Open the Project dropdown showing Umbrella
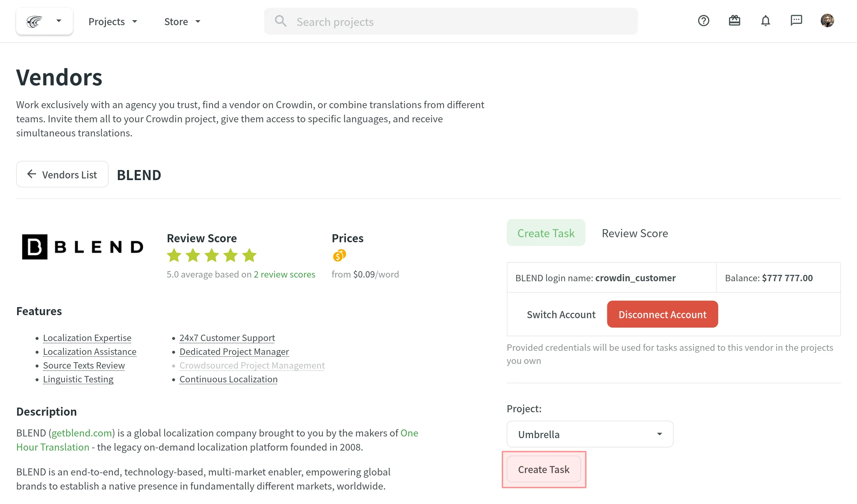857x504 pixels. pos(590,434)
